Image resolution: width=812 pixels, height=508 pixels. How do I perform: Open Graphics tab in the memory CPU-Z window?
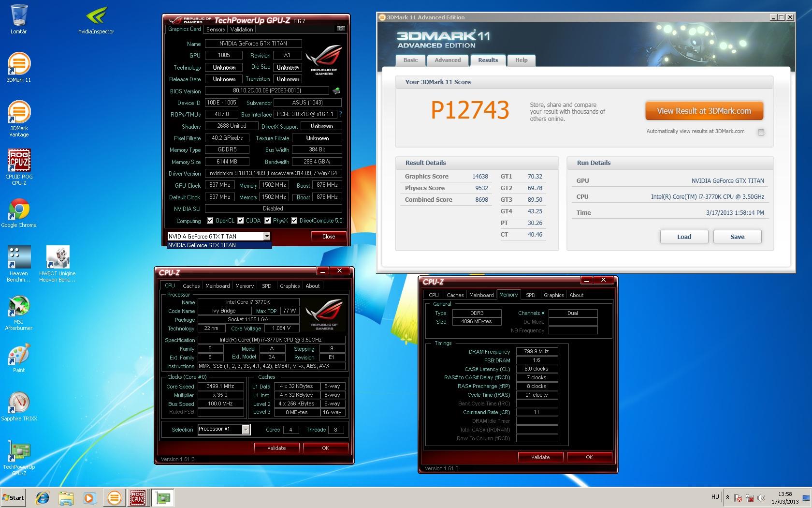pos(554,295)
